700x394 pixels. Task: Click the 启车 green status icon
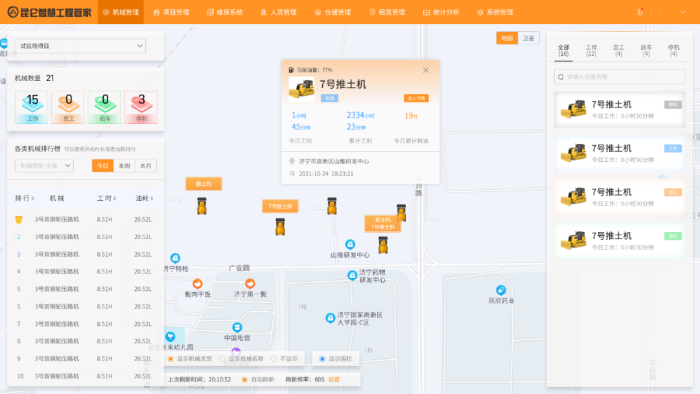[104, 107]
